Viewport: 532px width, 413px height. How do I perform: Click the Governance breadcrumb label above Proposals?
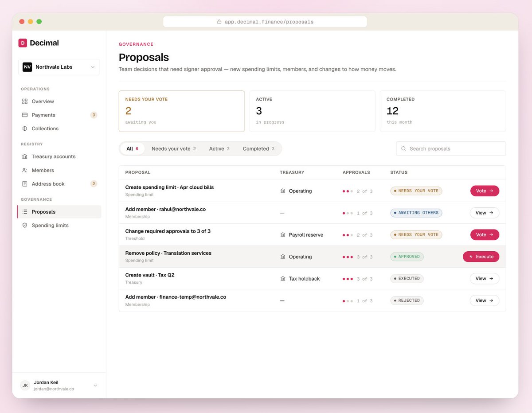click(x=136, y=44)
